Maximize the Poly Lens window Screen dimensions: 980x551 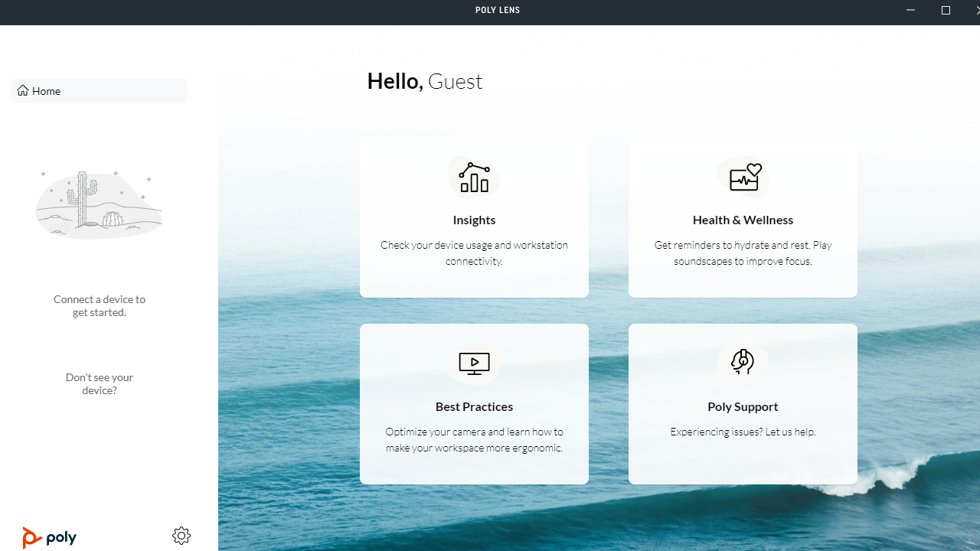tap(946, 11)
